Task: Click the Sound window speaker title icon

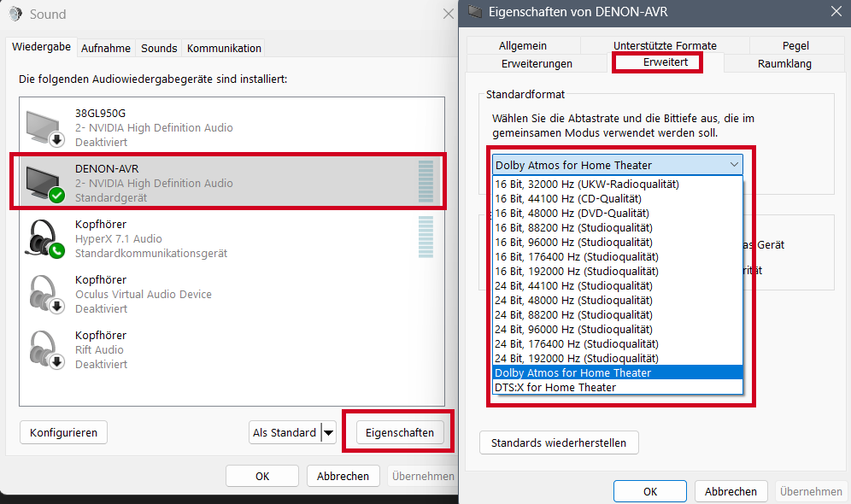Action: pyautogui.click(x=16, y=15)
